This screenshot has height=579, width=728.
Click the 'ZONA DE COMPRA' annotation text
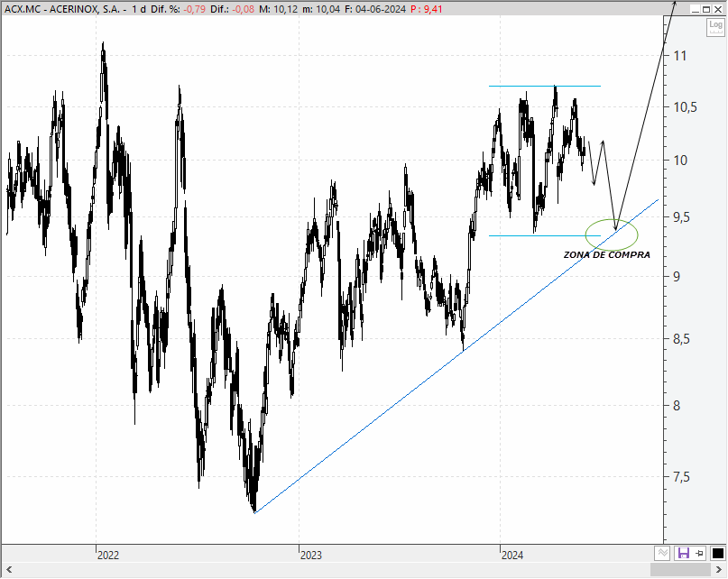(607, 255)
